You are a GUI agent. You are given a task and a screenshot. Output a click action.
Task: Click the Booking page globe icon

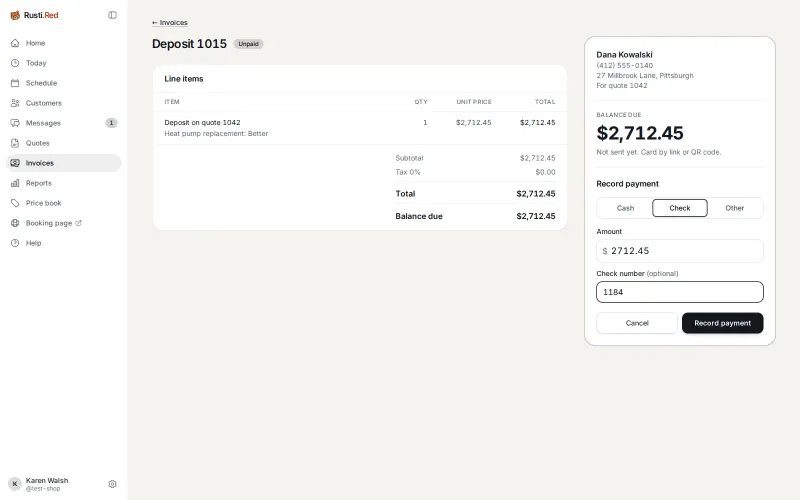click(15, 223)
